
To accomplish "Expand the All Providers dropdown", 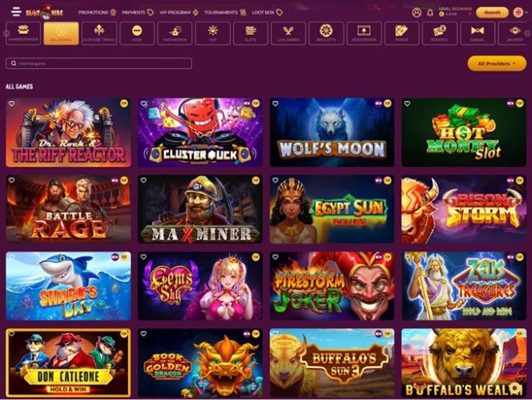I will [x=497, y=63].
